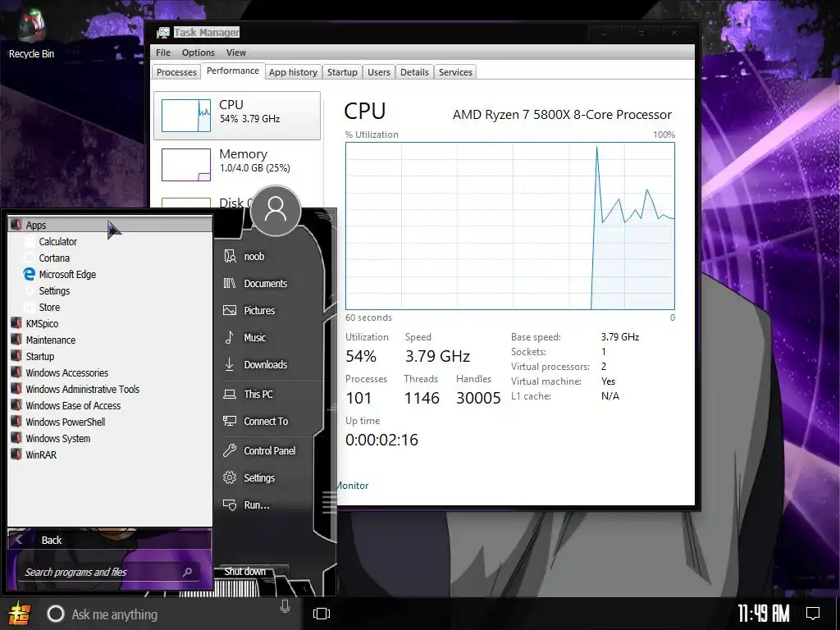Click the Shut down button

click(244, 572)
